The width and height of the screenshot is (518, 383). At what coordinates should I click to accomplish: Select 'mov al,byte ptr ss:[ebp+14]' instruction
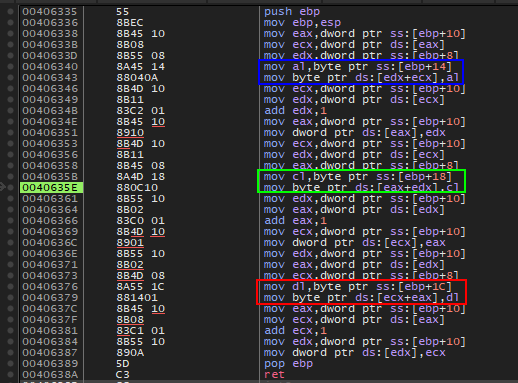[x=358, y=67]
